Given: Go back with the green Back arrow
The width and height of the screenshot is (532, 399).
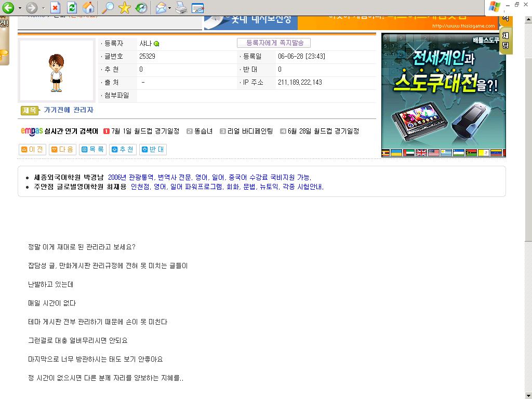Looking at the screenshot, I should click(x=8, y=7).
